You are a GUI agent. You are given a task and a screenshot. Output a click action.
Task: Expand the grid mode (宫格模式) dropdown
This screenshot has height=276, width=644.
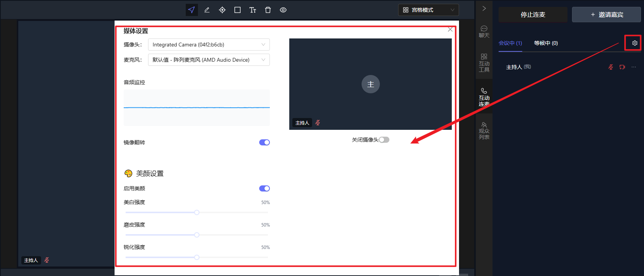(x=428, y=10)
